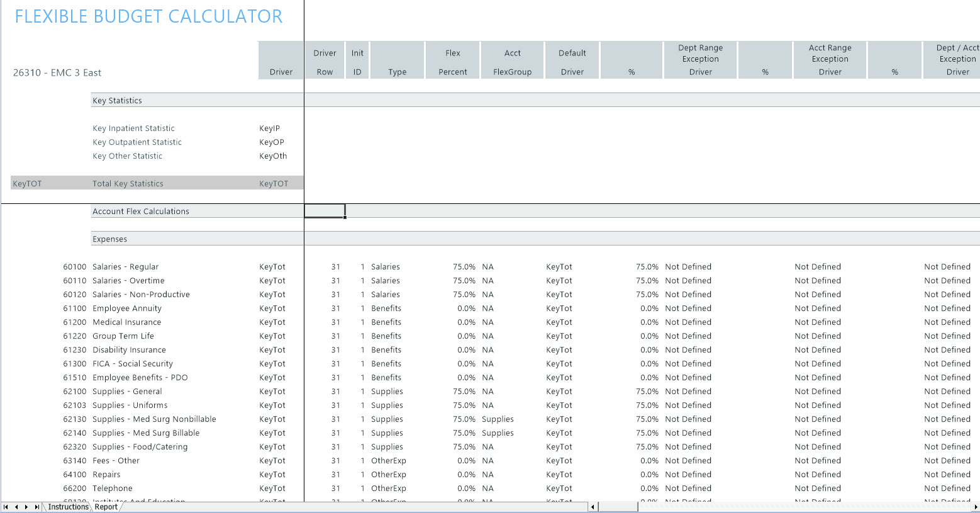Open the Instructions sheet tab
This screenshot has width=980, height=513.
click(x=68, y=507)
